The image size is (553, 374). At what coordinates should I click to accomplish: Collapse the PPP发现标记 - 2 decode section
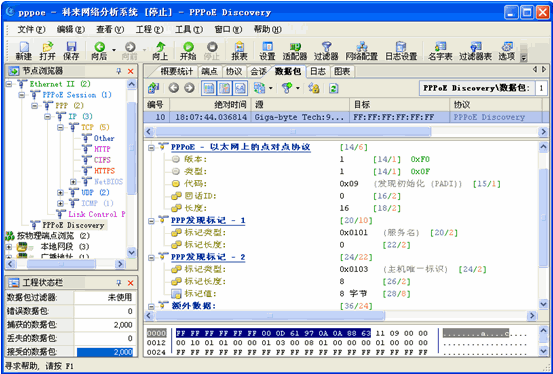151,258
